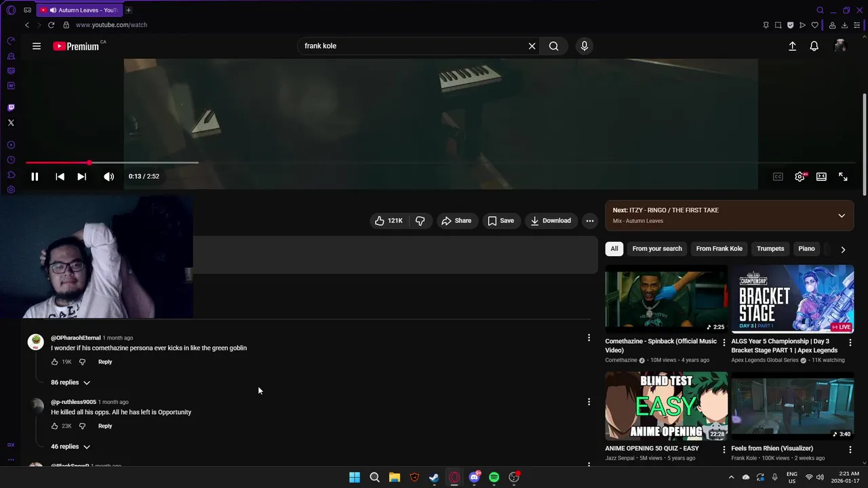The height and width of the screenshot is (488, 868).
Task: Open video settings gear
Action: [800, 176]
